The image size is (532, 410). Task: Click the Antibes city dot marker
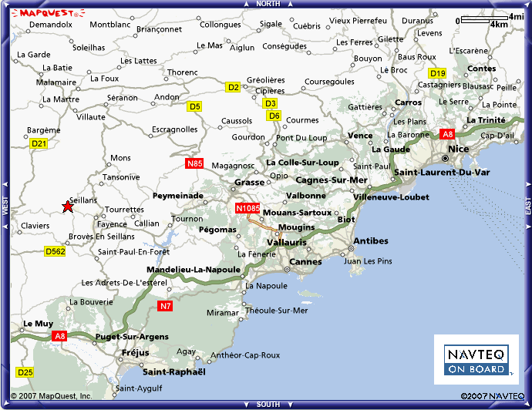click(x=351, y=249)
